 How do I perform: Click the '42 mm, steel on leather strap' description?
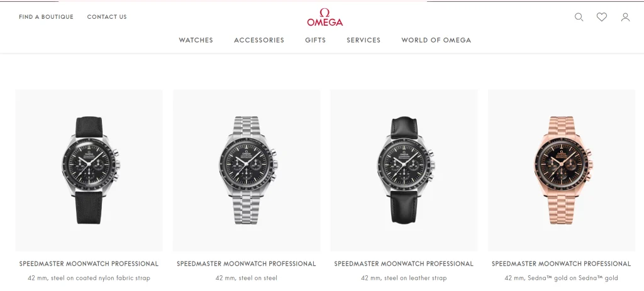point(404,278)
